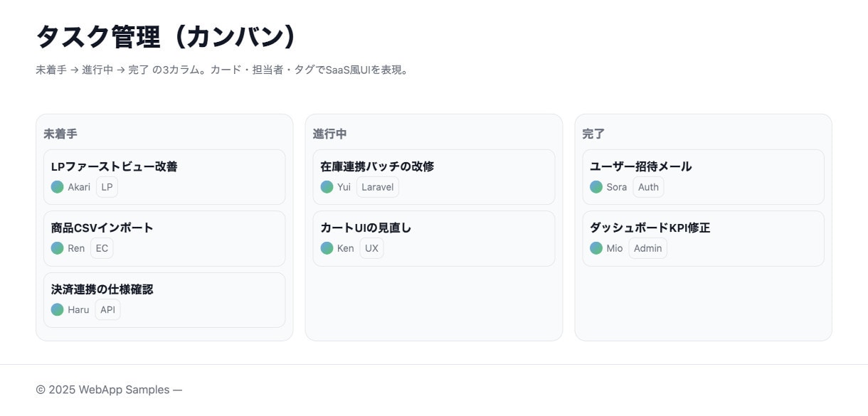Click the subtitle describing 3カラム
The width and height of the screenshot is (868, 416).
click(x=223, y=70)
